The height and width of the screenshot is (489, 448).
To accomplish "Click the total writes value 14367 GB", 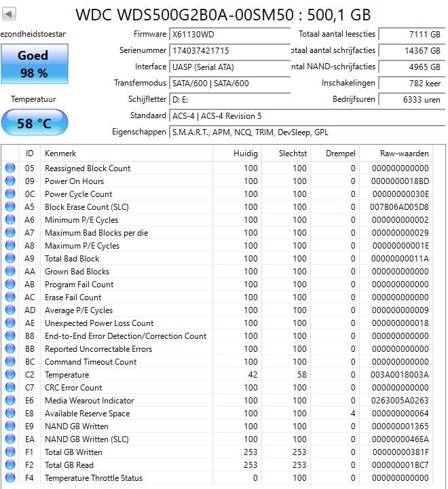I will (x=412, y=50).
